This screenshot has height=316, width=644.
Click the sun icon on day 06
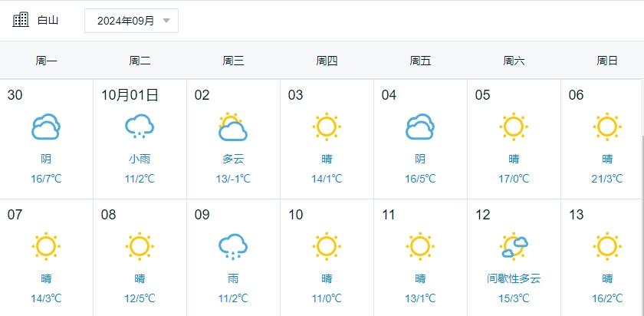click(606, 126)
